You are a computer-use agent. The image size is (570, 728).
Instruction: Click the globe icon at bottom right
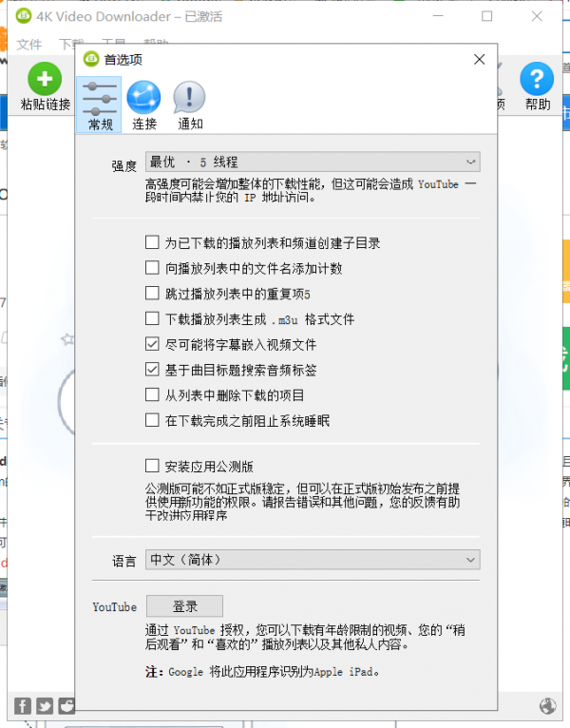click(x=548, y=705)
